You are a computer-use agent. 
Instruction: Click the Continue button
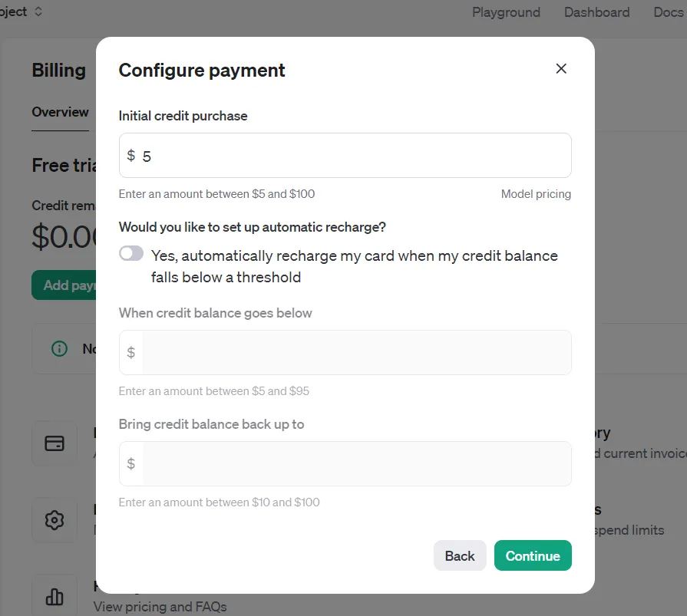pos(533,555)
